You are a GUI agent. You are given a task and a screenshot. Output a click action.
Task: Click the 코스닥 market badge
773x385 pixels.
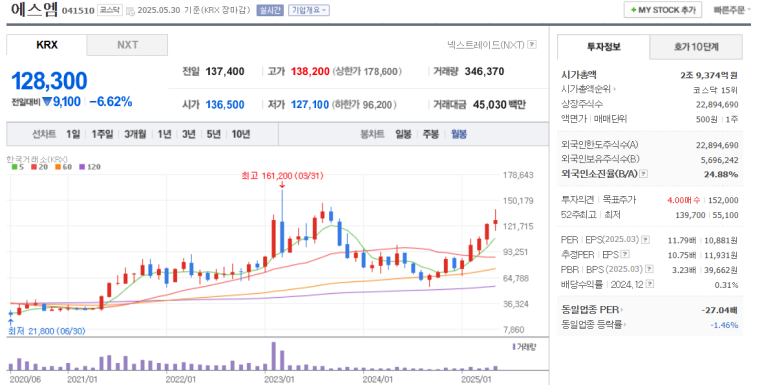click(x=109, y=10)
